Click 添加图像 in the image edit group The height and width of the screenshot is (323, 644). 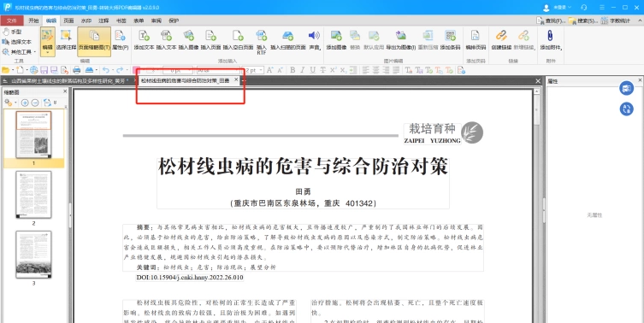point(336,40)
